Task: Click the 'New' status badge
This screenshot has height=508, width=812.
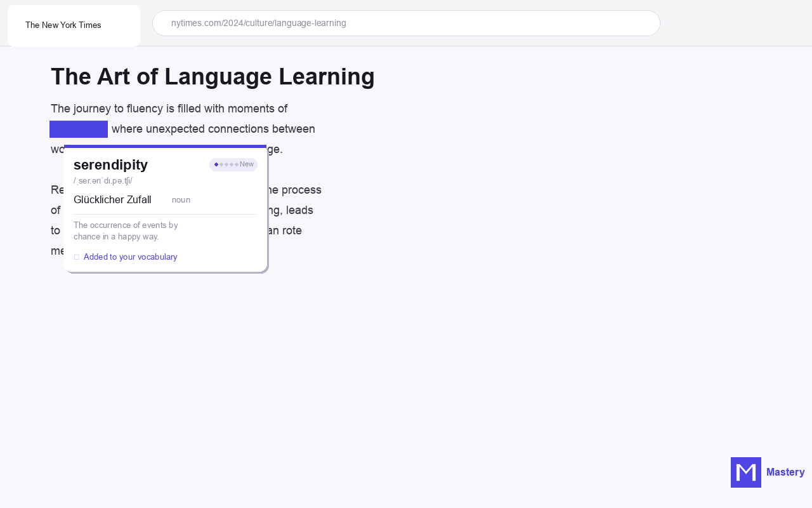Action: point(247,164)
